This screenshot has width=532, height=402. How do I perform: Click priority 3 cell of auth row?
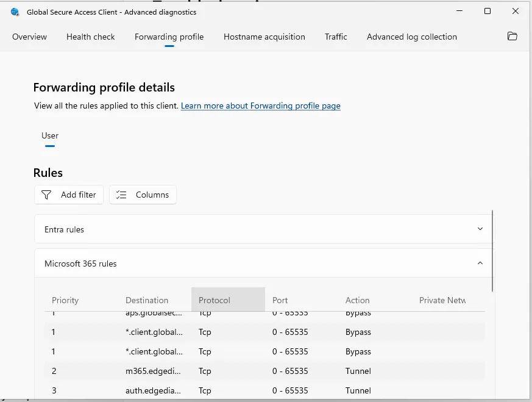coord(54,390)
